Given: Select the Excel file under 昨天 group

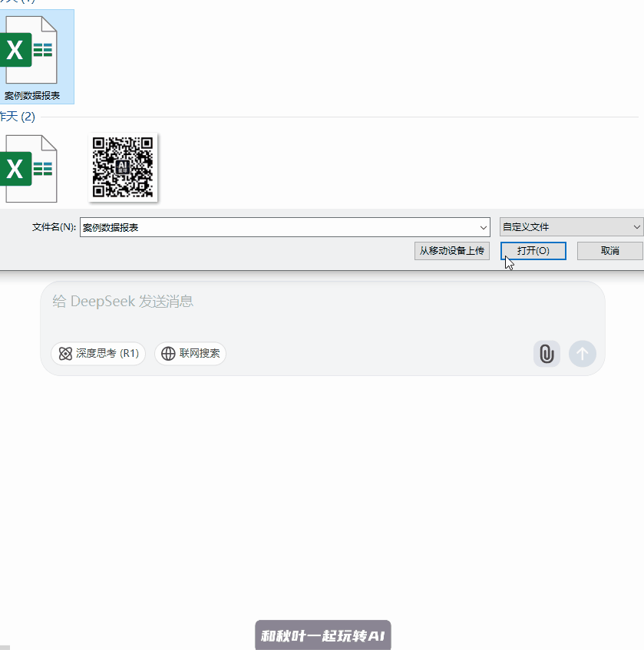Looking at the screenshot, I should click(x=31, y=168).
